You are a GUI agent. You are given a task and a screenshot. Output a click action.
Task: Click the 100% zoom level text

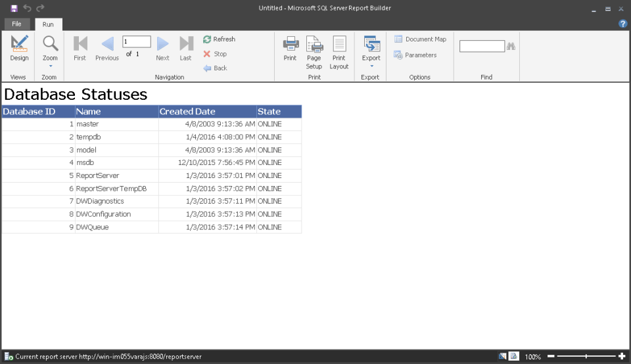click(x=533, y=357)
